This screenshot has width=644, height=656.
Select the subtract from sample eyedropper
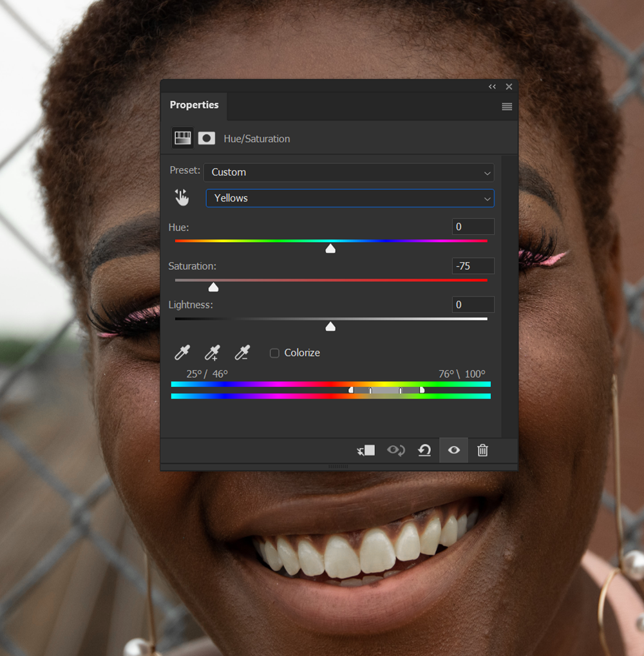point(242,353)
